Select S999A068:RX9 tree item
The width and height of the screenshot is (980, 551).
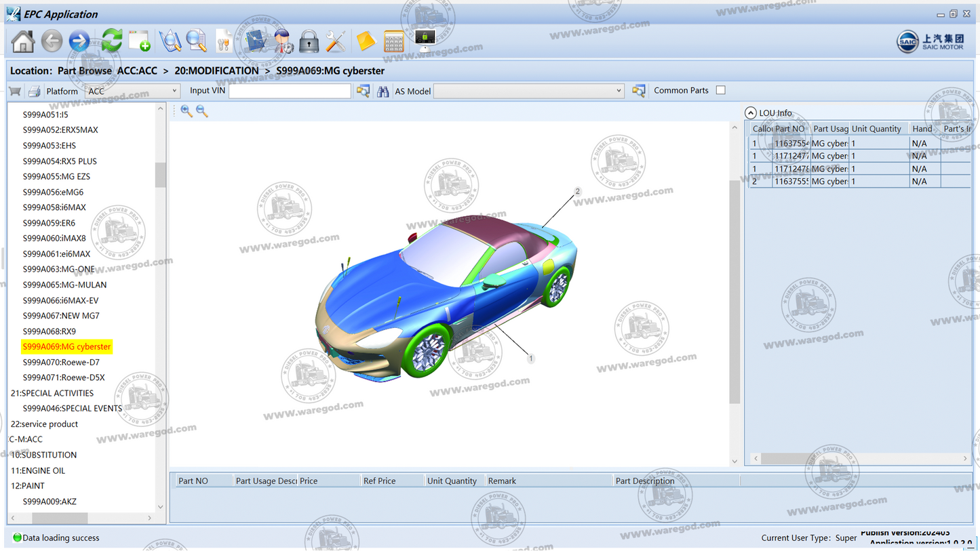(50, 331)
